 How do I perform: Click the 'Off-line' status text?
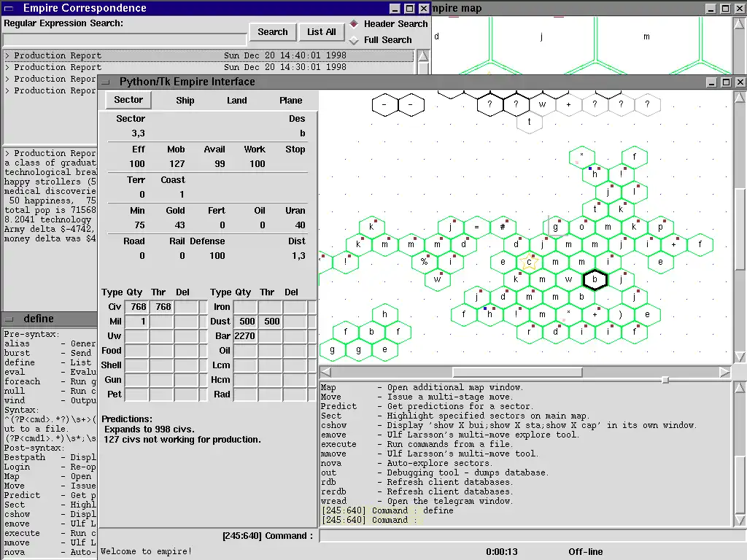pos(586,551)
